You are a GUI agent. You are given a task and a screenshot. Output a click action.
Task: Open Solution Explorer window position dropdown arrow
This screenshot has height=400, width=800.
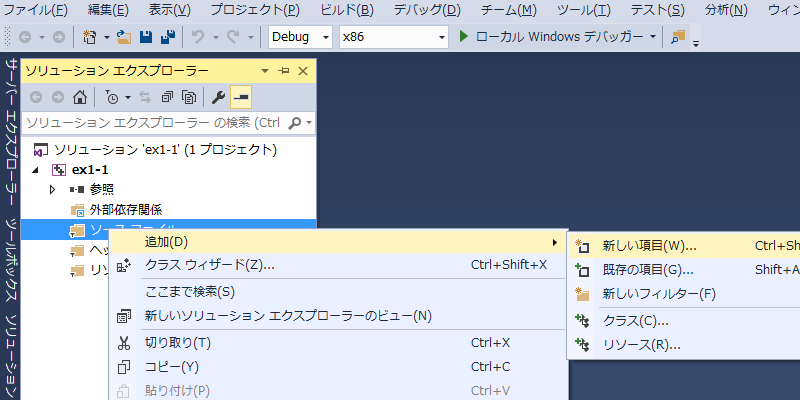(265, 71)
